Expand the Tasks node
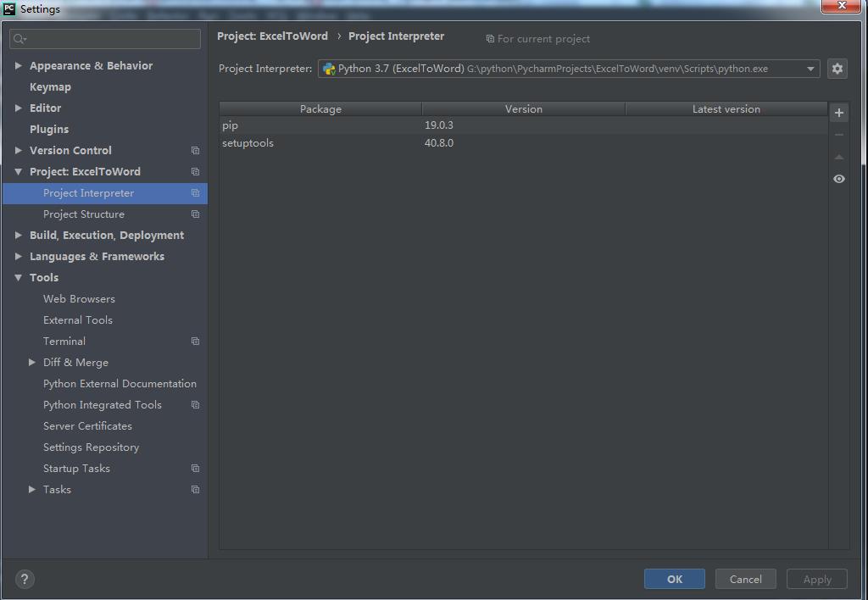Image resolution: width=868 pixels, height=600 pixels. coord(32,489)
